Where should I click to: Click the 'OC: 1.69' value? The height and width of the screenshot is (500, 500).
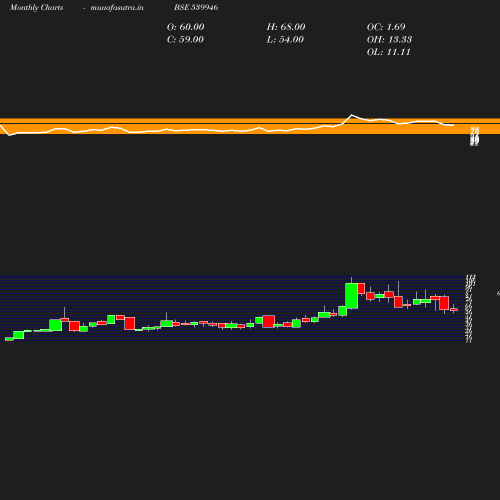[386, 27]
